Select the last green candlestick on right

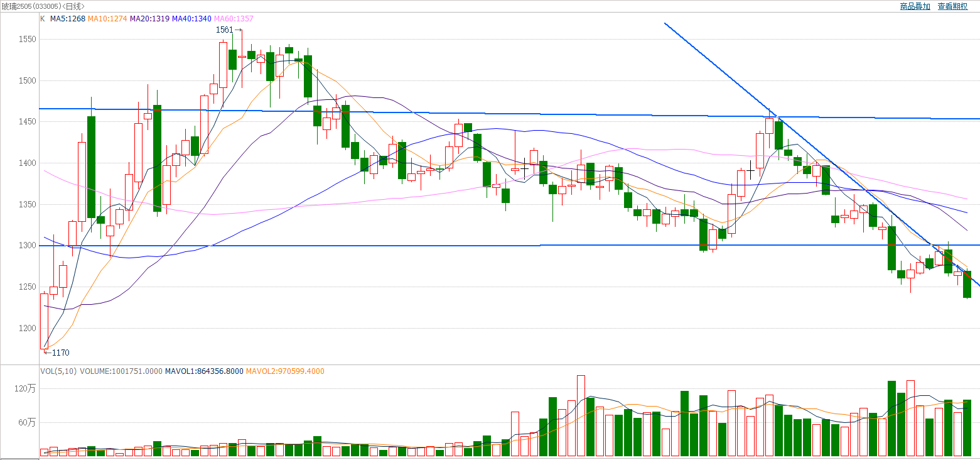[967, 284]
